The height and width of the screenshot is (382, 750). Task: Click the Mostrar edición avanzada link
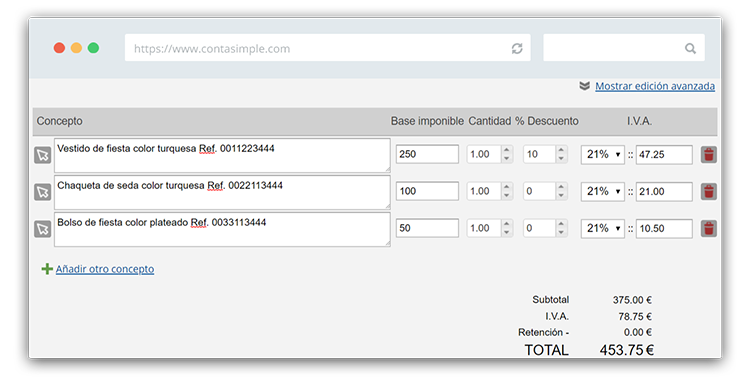coord(655,86)
